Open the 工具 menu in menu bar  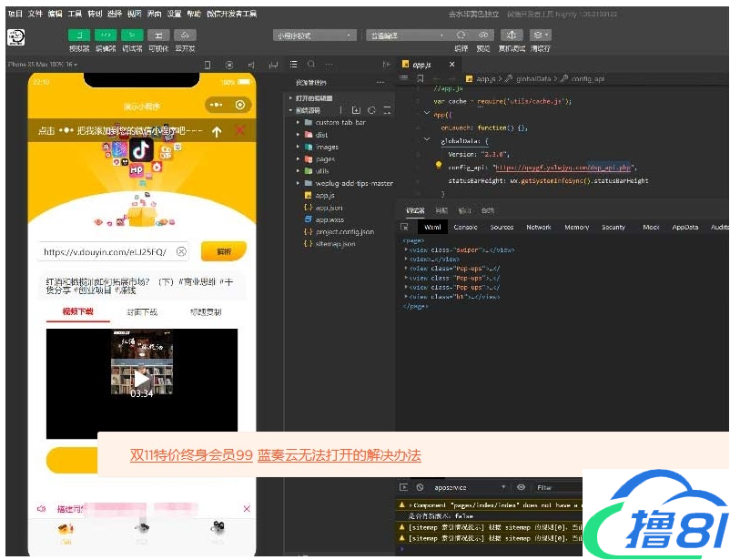click(x=75, y=15)
